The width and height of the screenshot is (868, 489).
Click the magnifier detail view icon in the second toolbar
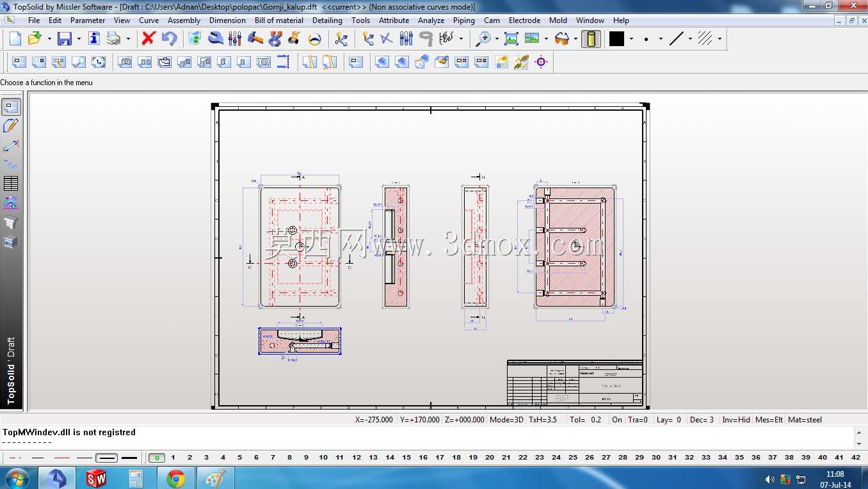pos(79,62)
